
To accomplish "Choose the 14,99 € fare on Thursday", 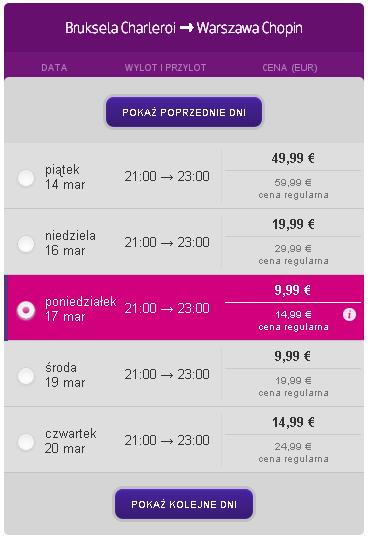I will [x=293, y=422].
